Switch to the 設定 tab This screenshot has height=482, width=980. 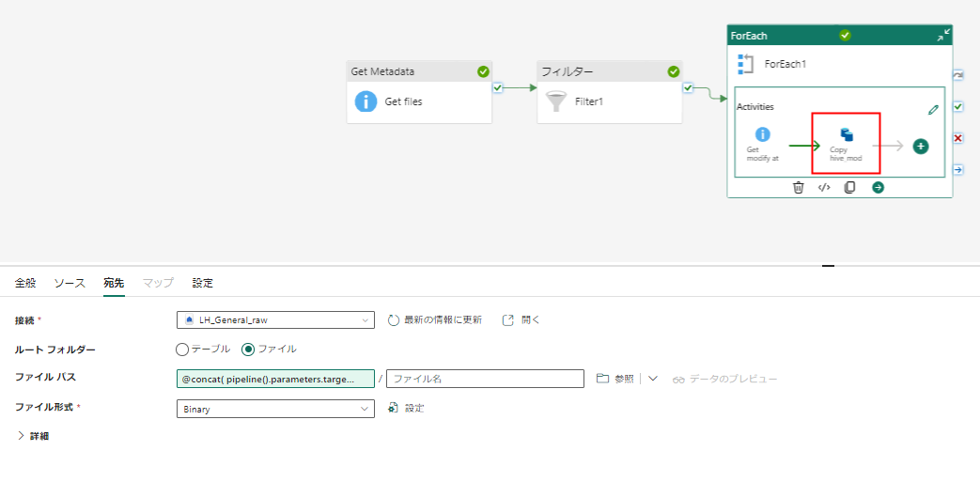pyautogui.click(x=203, y=283)
